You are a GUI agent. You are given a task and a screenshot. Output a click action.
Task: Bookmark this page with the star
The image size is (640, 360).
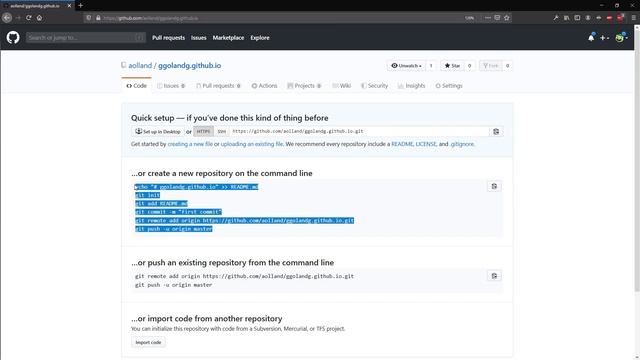(x=507, y=18)
